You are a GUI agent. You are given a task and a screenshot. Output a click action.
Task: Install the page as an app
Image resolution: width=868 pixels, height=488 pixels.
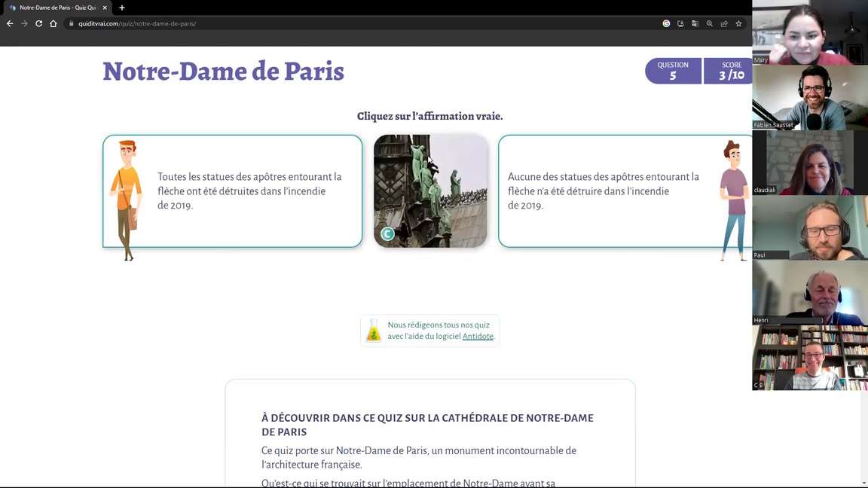click(x=681, y=24)
